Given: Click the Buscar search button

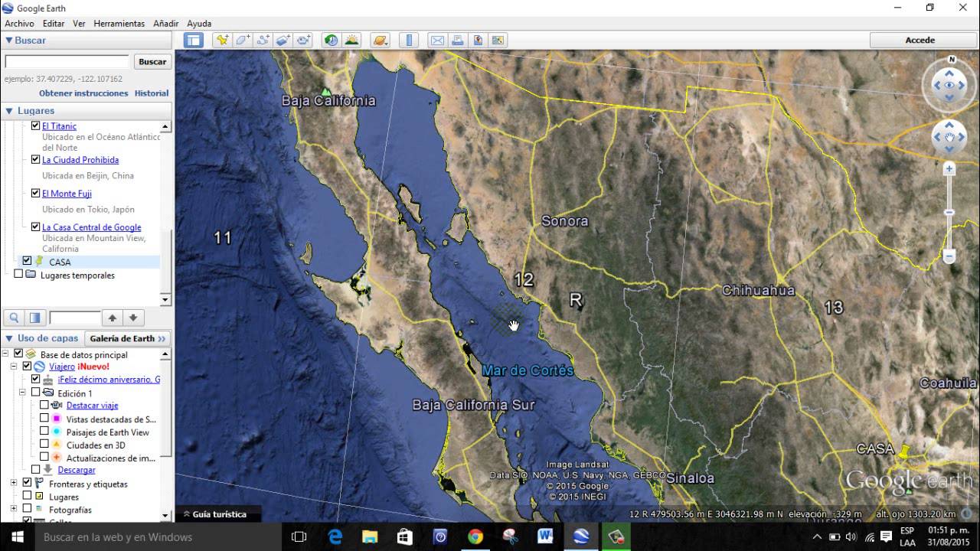Looking at the screenshot, I should point(152,62).
